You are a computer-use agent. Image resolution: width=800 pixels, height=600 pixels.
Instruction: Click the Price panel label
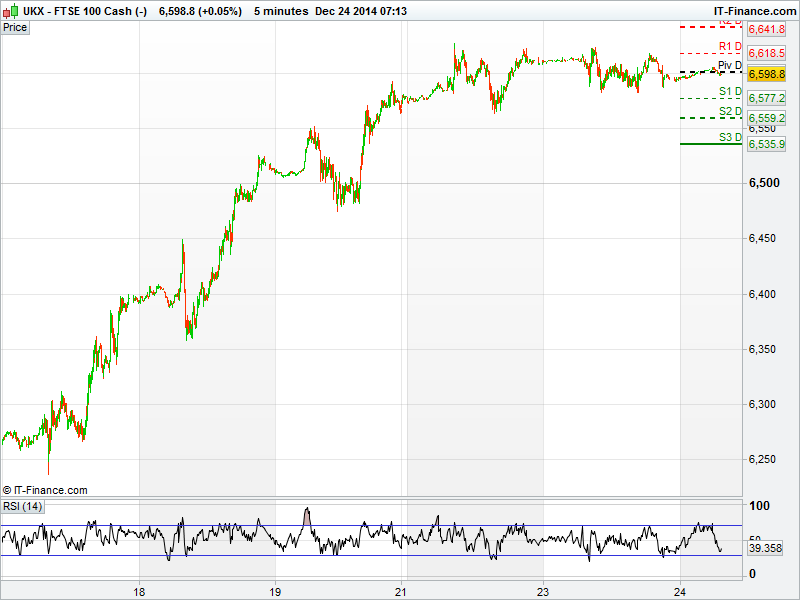(15, 27)
